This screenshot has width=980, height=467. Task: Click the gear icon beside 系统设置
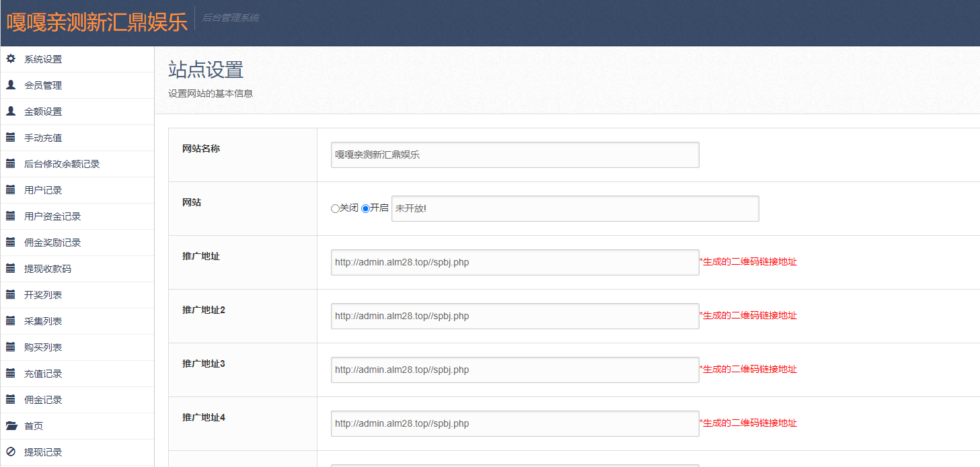click(11, 59)
